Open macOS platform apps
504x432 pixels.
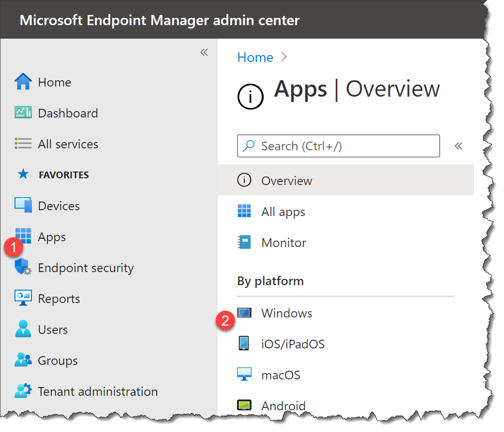point(281,375)
